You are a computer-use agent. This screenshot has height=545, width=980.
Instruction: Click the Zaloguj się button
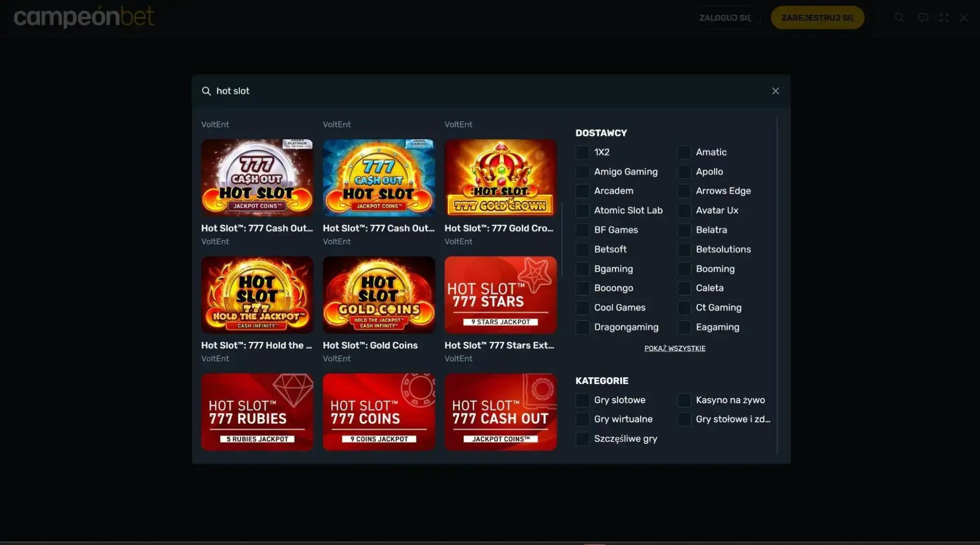point(725,18)
